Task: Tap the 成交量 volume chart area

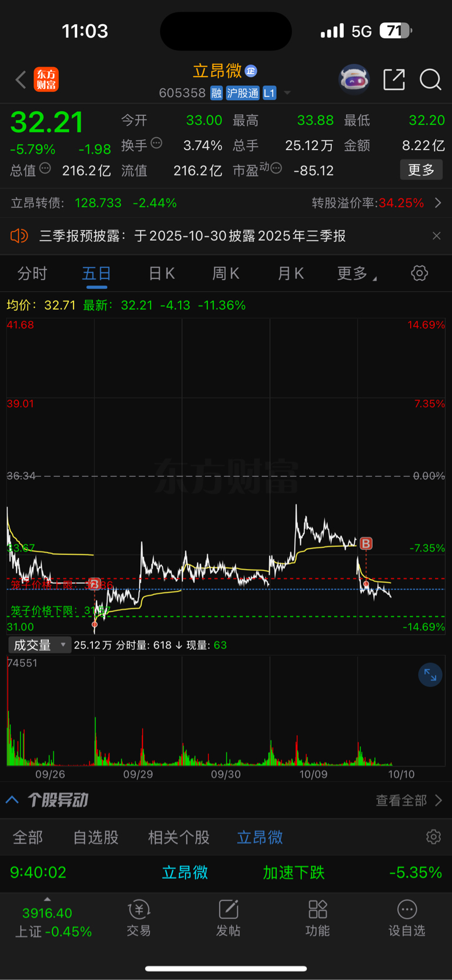Action: (226, 711)
